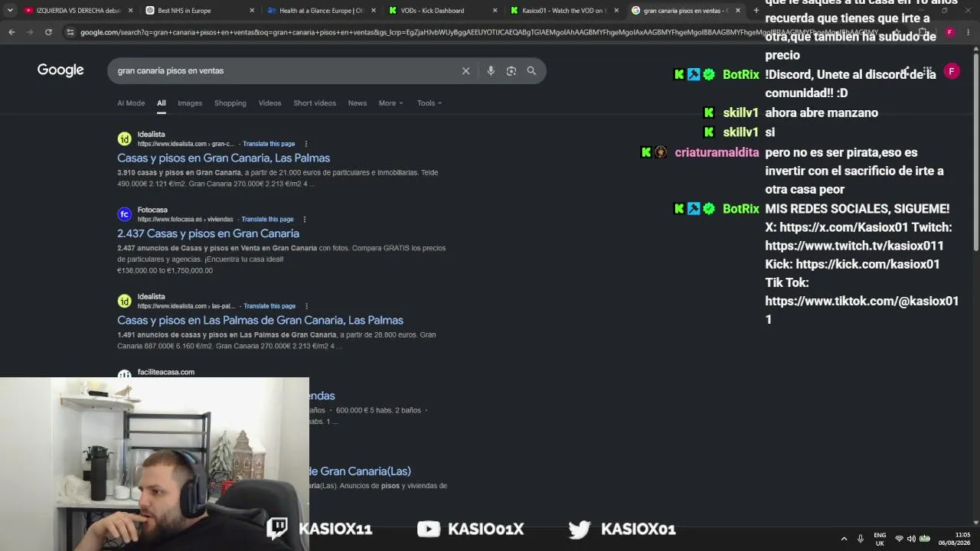Select the Images search tab
The height and width of the screenshot is (551, 980).
(190, 103)
